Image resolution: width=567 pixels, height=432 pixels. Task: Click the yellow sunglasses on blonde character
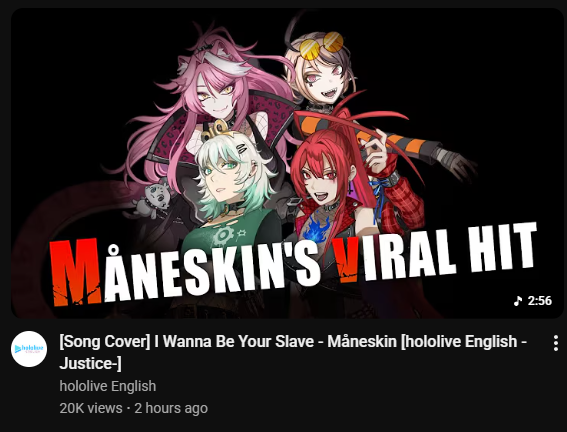[x=321, y=45]
